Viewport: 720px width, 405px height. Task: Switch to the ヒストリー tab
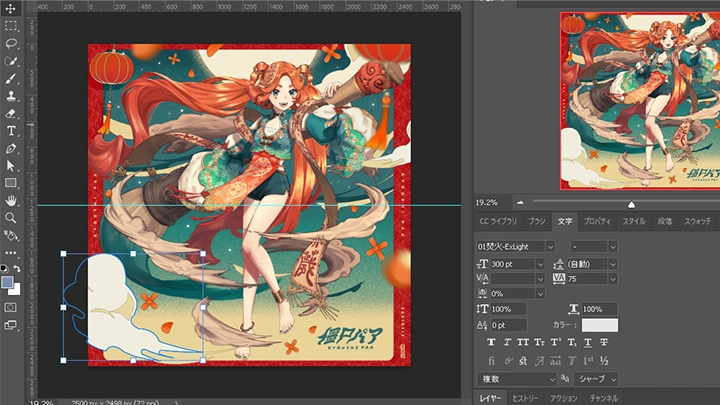pyautogui.click(x=526, y=398)
